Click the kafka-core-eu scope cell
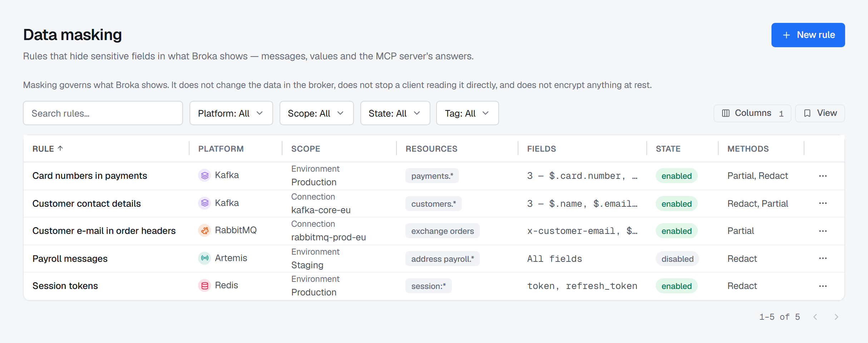The image size is (868, 343). click(321, 210)
